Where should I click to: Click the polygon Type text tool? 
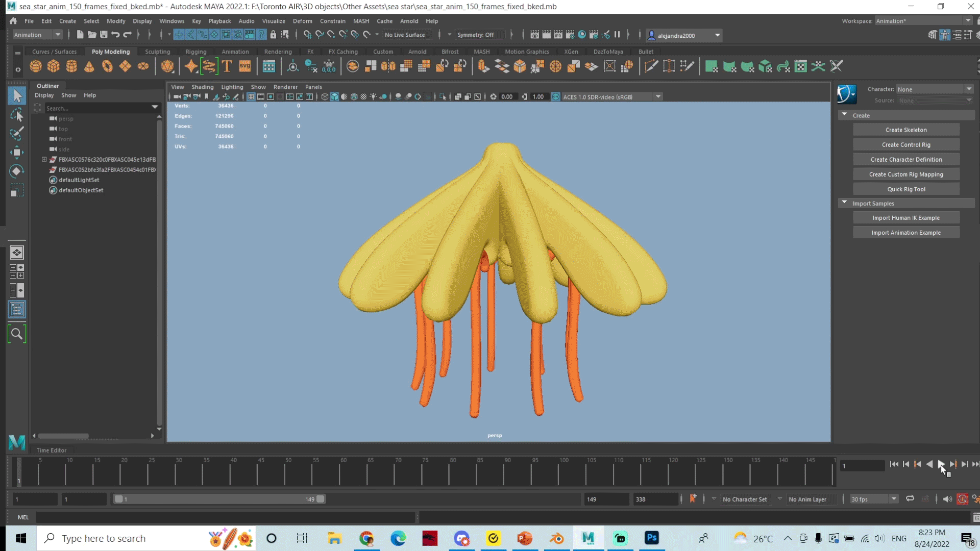pos(227,66)
